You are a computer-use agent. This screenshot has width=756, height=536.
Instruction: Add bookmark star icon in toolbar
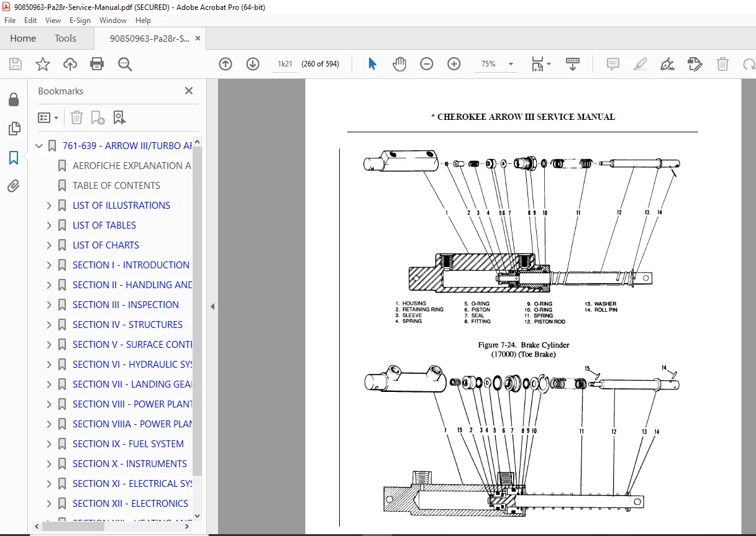coord(42,64)
